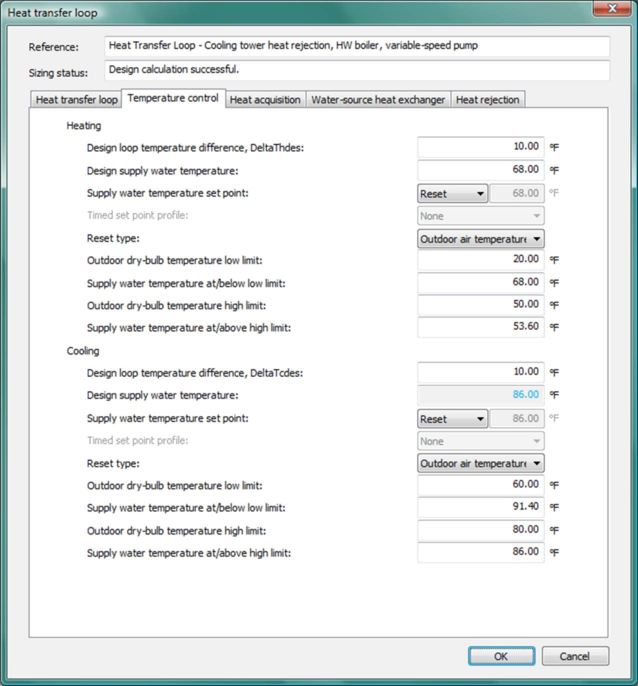Click Heating supply water at/above high limit field
The width and height of the screenshot is (638, 686).
pos(480,328)
